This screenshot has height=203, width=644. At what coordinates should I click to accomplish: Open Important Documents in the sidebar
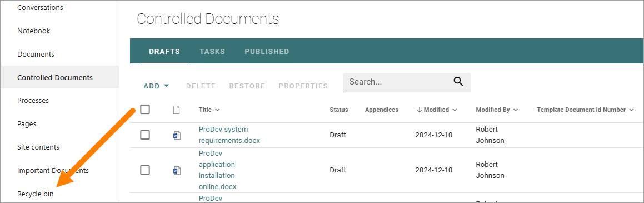[53, 170]
